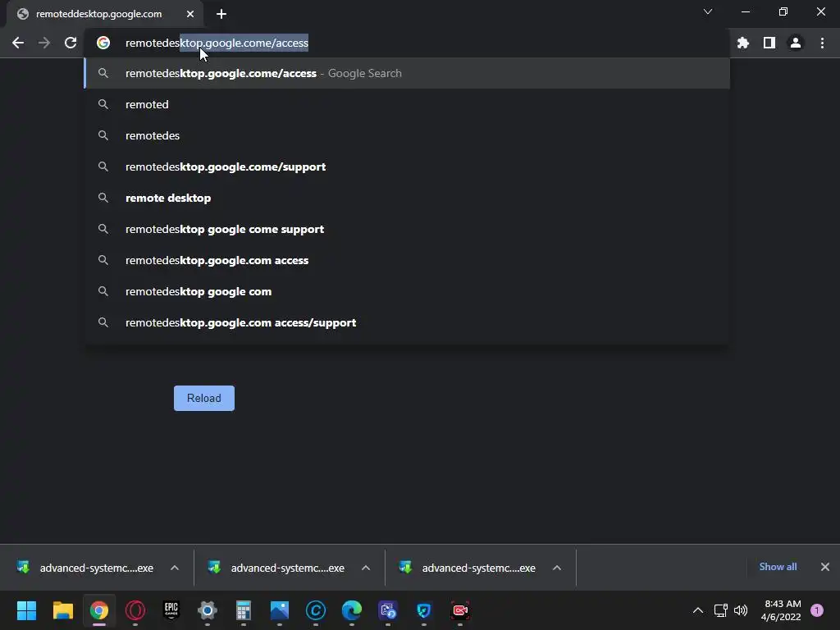Screen dimensions: 840x630
Task: Click the network status tray icon
Action: point(720,610)
